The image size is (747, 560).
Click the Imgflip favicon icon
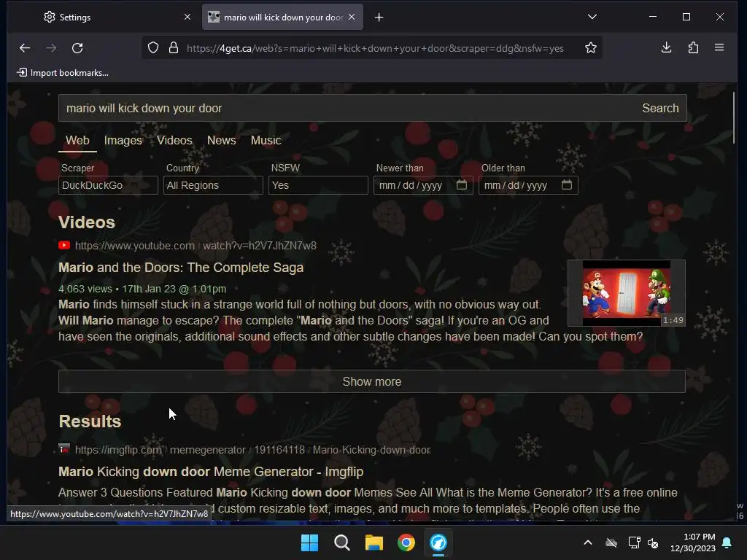click(x=64, y=449)
